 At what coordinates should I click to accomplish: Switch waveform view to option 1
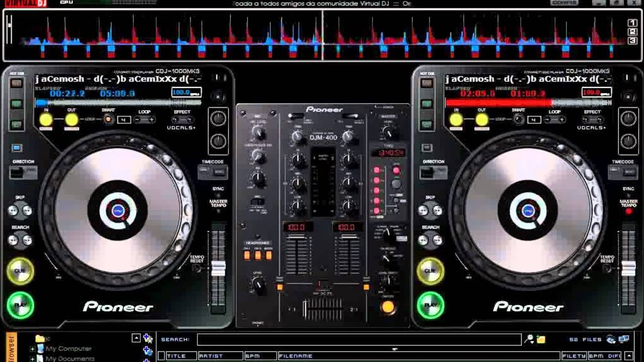(632, 23)
